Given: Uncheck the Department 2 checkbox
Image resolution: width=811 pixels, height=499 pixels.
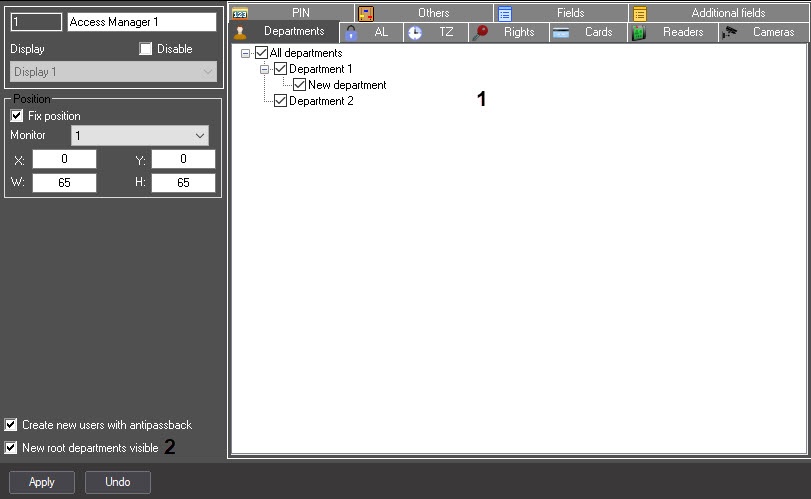Looking at the screenshot, I should click(280, 101).
